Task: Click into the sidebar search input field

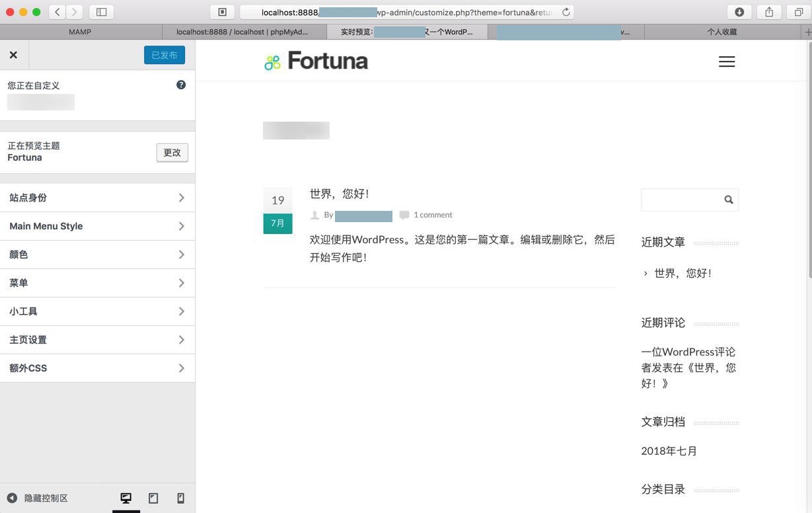Action: point(681,200)
